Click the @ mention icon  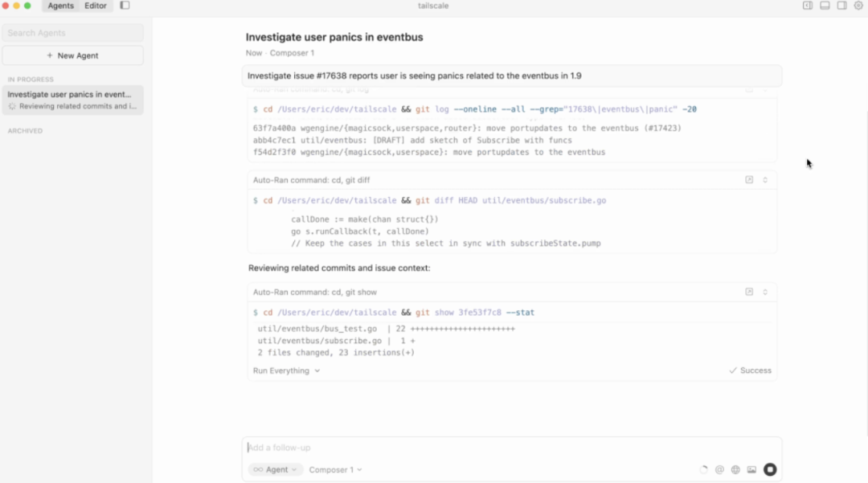coord(719,469)
